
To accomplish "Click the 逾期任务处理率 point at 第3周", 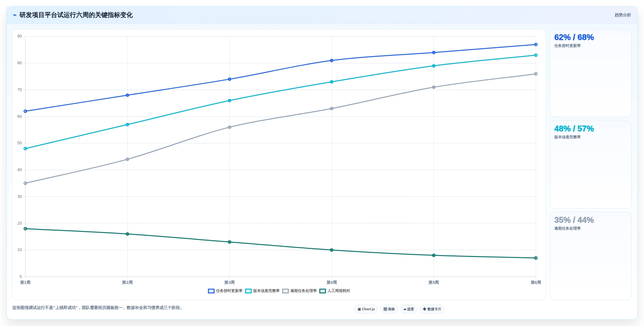I will tap(229, 127).
